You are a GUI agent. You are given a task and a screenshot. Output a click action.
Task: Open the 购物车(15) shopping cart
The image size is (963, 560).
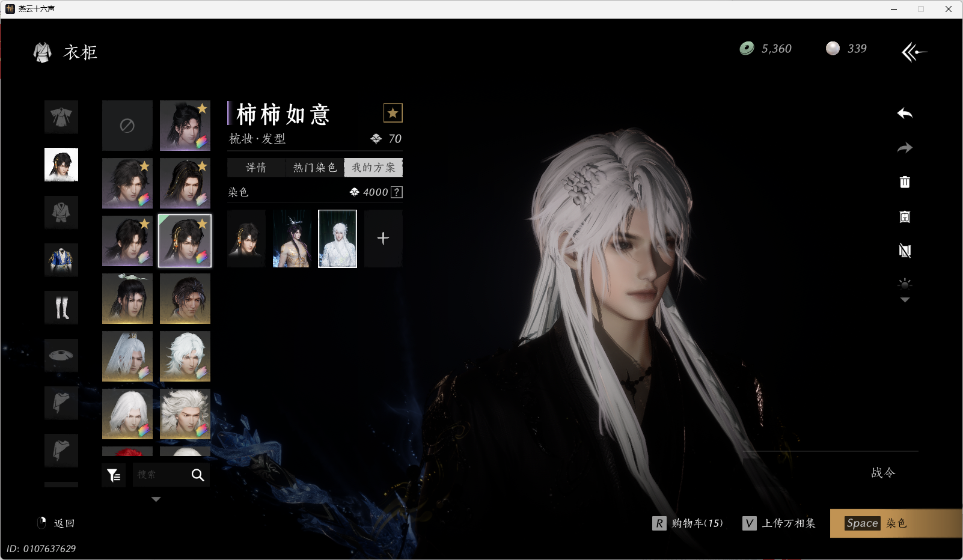688,523
